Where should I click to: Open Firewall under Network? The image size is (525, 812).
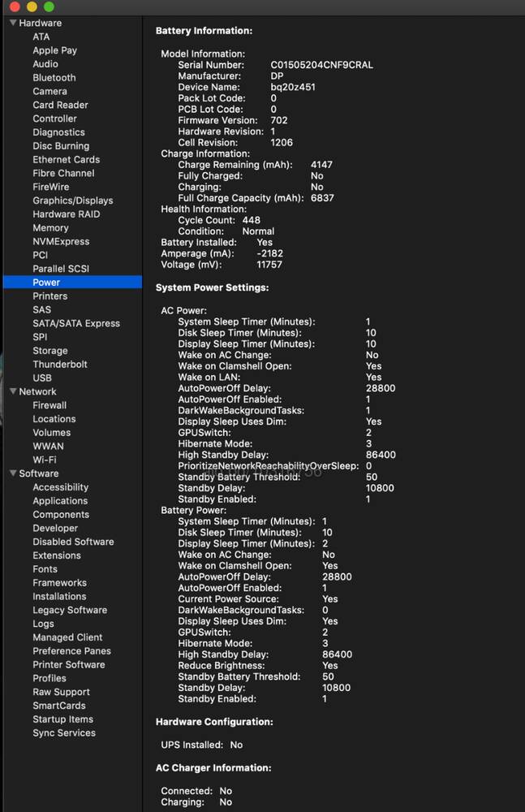pos(49,405)
